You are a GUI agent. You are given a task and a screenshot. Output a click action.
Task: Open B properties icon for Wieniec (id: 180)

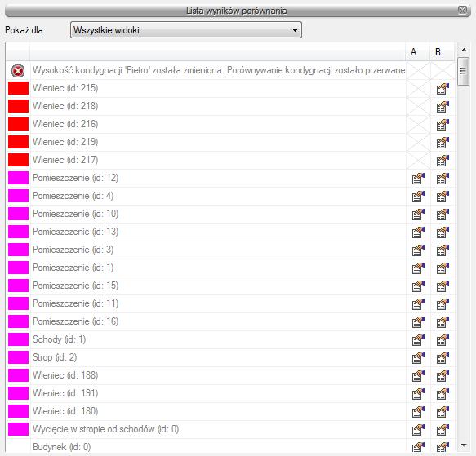click(x=443, y=411)
